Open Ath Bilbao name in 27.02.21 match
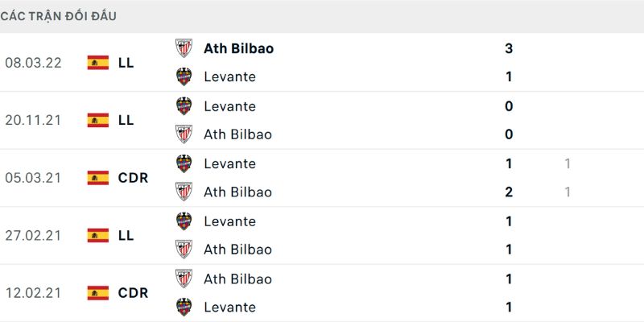This screenshot has width=644, height=322. [237, 250]
